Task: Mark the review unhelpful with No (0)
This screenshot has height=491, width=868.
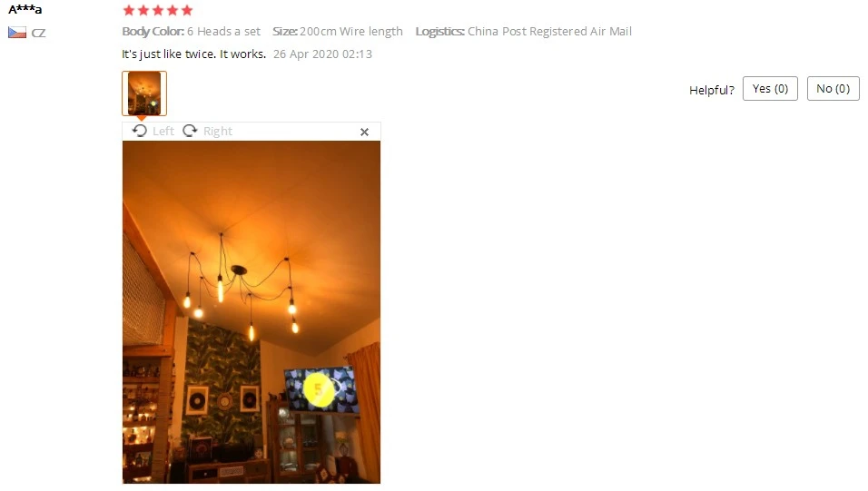Action: point(833,89)
